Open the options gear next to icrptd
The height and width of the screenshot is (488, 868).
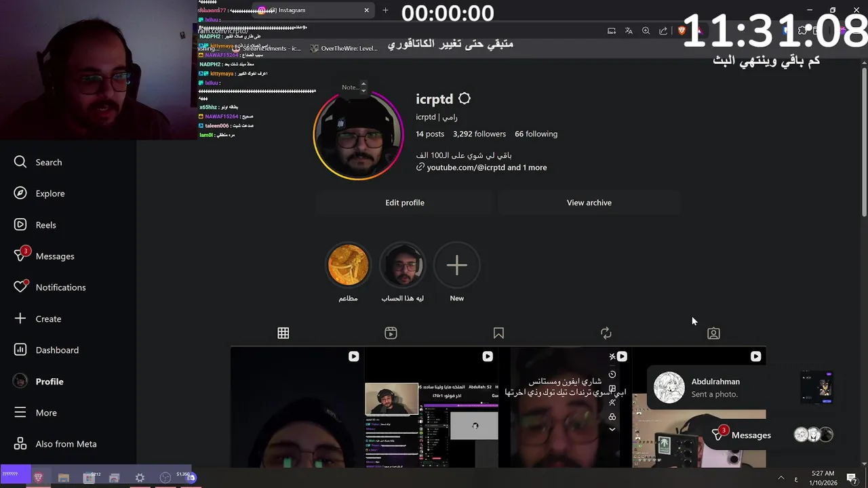click(x=465, y=99)
